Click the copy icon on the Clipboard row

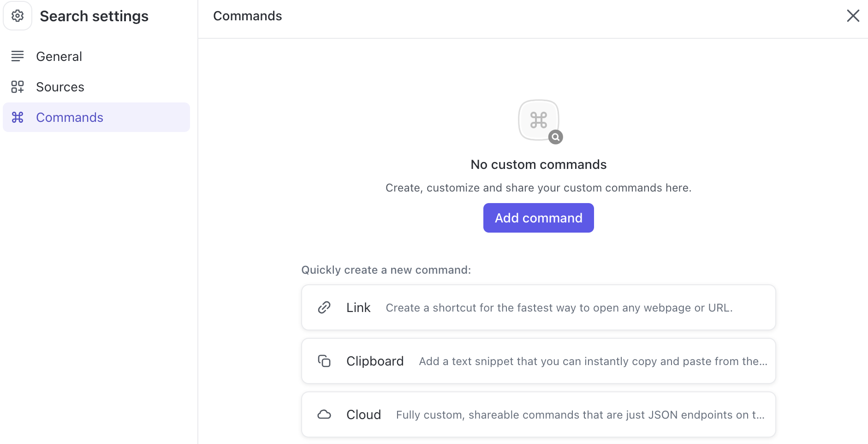[x=325, y=361]
